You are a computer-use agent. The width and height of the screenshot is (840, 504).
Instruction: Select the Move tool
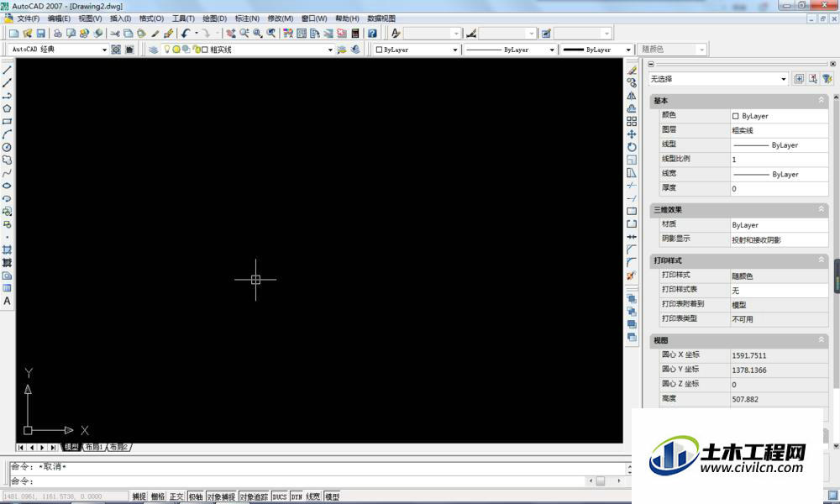632,134
